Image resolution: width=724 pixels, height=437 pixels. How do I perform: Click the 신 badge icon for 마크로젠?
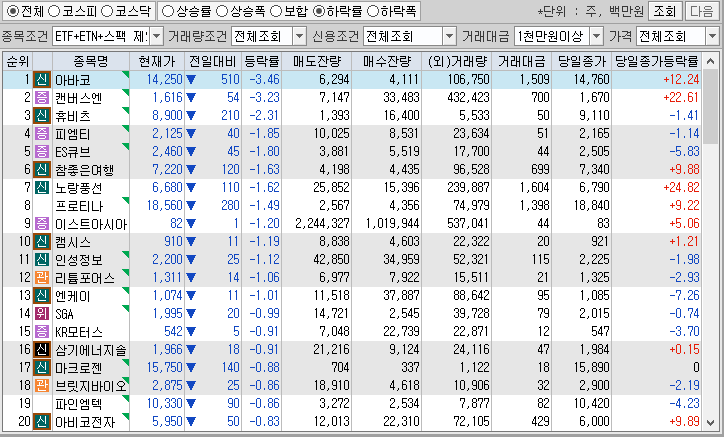42,368
